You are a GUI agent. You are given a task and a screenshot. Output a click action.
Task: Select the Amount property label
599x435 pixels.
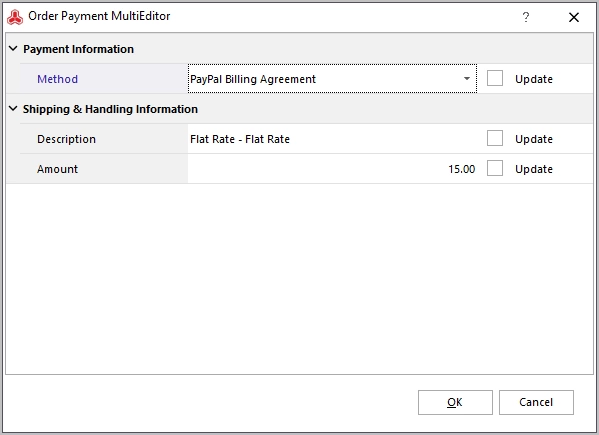(x=57, y=169)
